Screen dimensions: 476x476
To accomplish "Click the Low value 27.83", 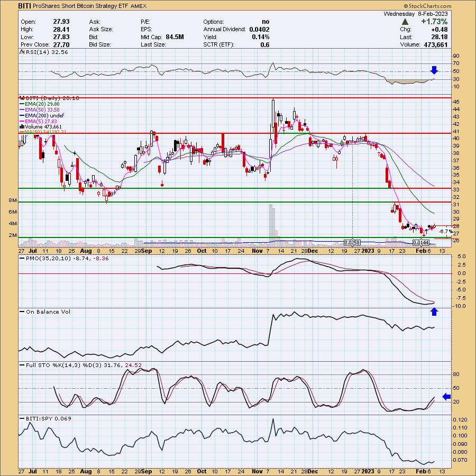I will (61, 37).
